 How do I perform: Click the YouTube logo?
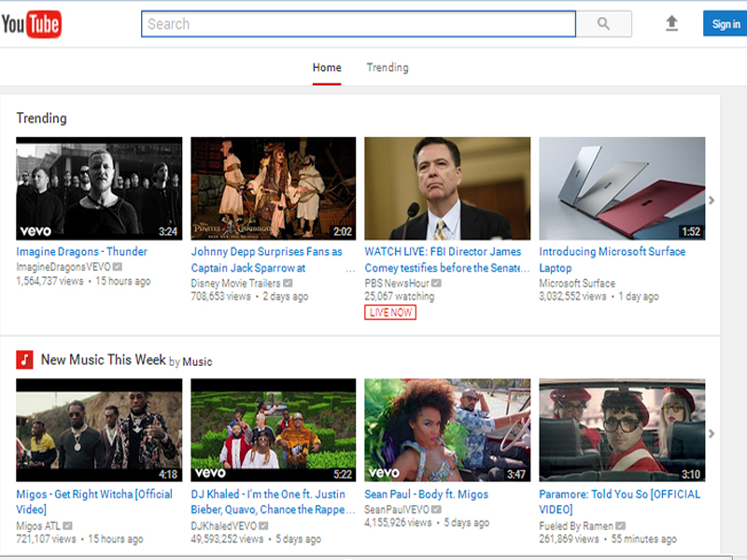32,24
